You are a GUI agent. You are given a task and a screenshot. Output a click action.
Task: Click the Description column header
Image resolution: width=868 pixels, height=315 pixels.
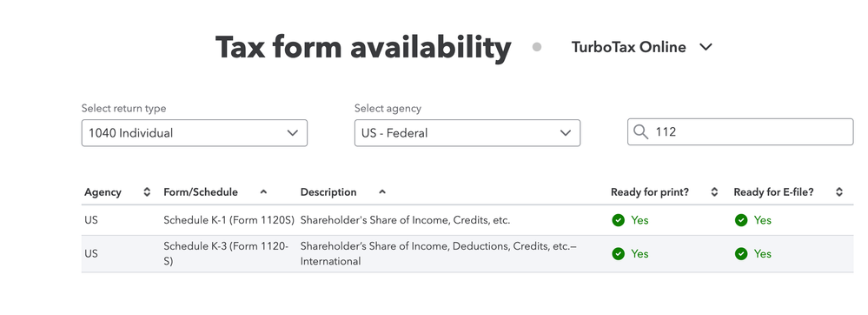[328, 192]
